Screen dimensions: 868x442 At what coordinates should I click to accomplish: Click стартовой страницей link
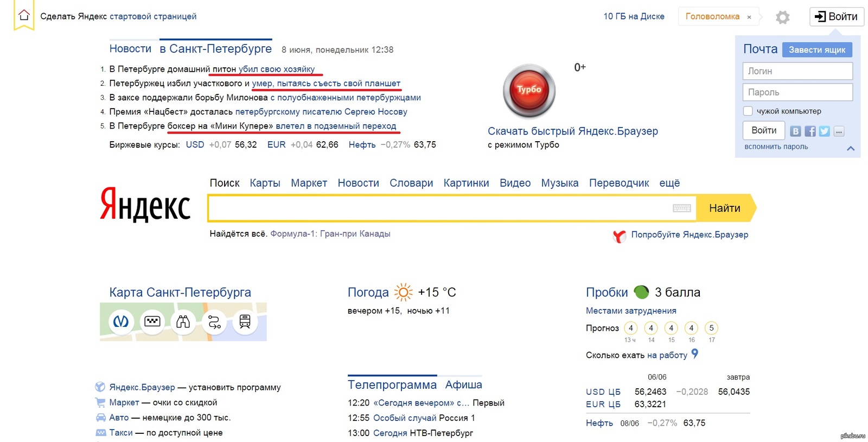click(153, 16)
